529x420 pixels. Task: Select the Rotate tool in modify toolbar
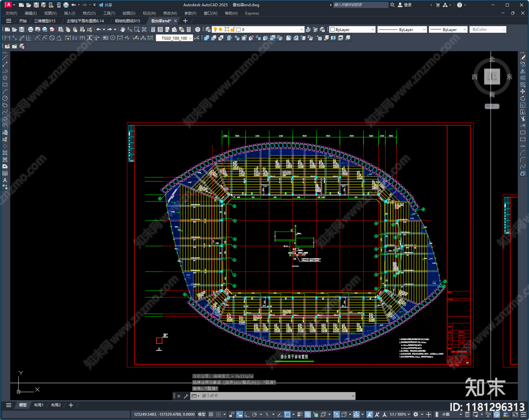[x=523, y=98]
